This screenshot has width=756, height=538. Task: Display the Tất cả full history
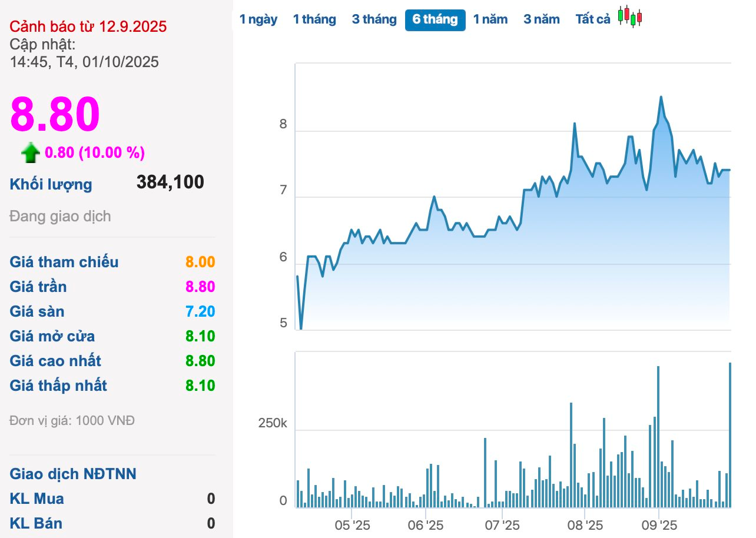[592, 19]
